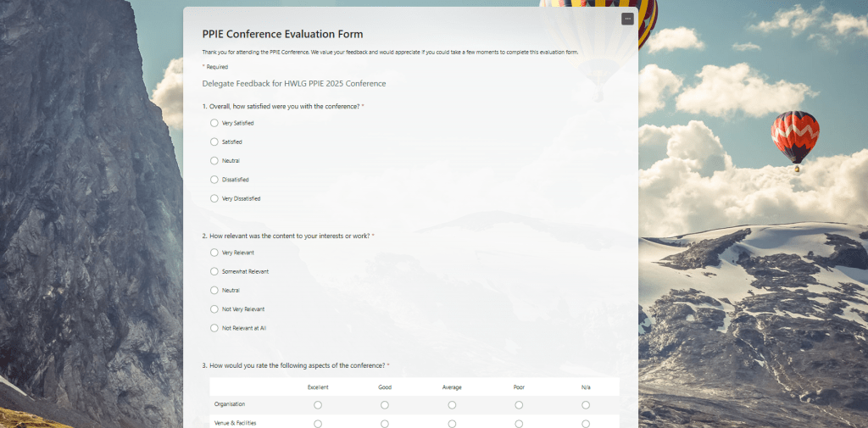This screenshot has height=428, width=868.
Task: Rate Venue & Facilities as Good
Action: [x=385, y=423]
